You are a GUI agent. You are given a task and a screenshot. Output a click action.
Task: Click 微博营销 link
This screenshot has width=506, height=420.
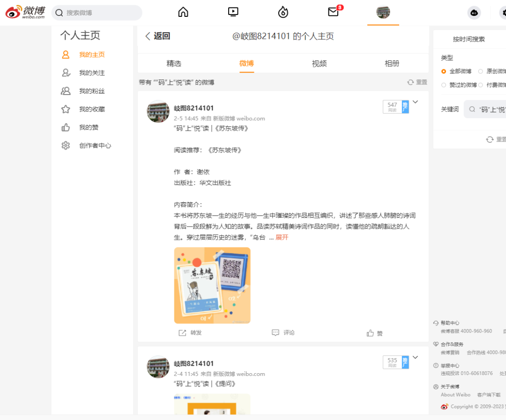point(450,353)
